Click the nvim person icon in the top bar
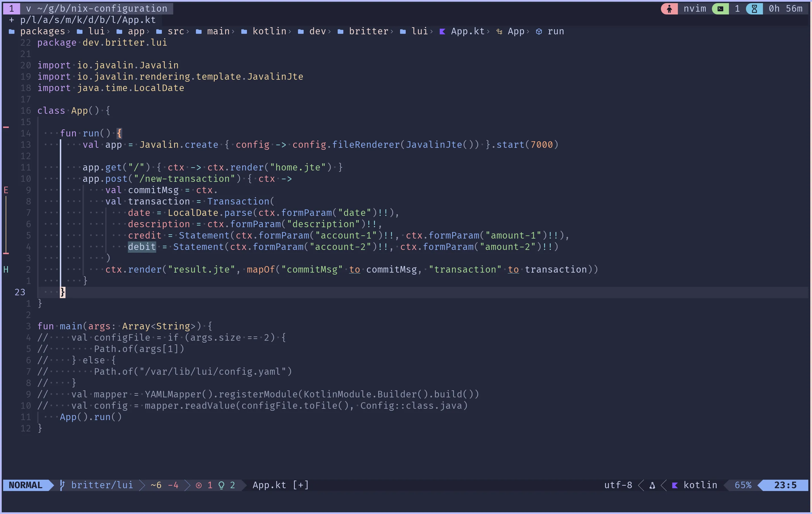Image resolution: width=812 pixels, height=514 pixels. (x=670, y=9)
